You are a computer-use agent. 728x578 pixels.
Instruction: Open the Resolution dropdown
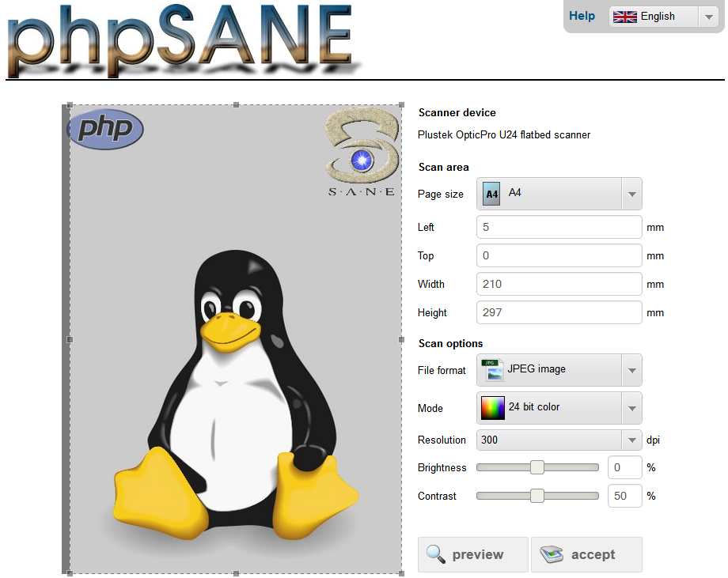click(631, 440)
